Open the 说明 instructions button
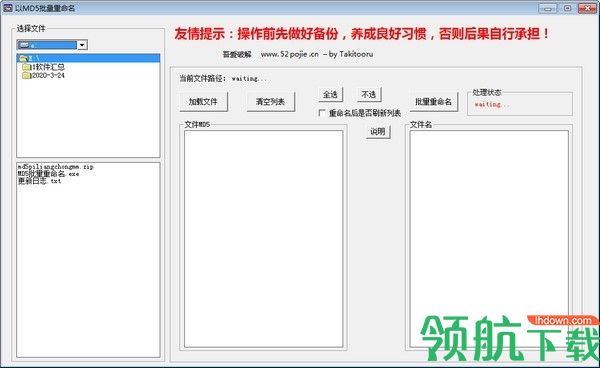Viewport: 600px width, 368px height. pos(378,132)
